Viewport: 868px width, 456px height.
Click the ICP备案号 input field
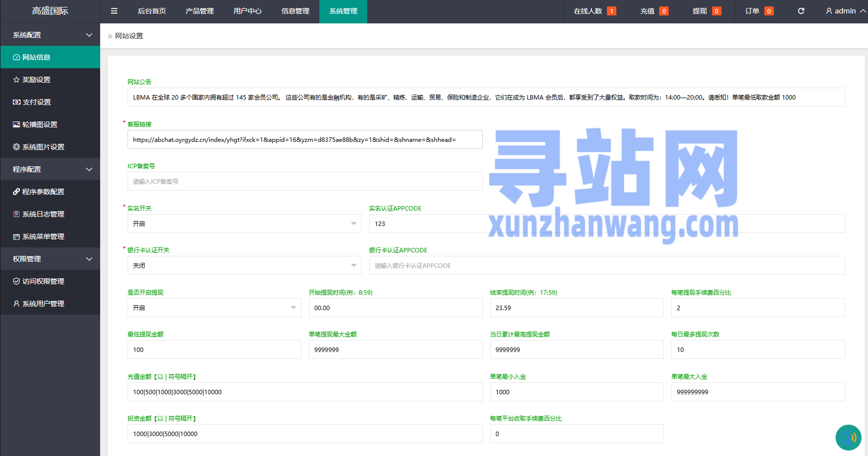pos(304,182)
